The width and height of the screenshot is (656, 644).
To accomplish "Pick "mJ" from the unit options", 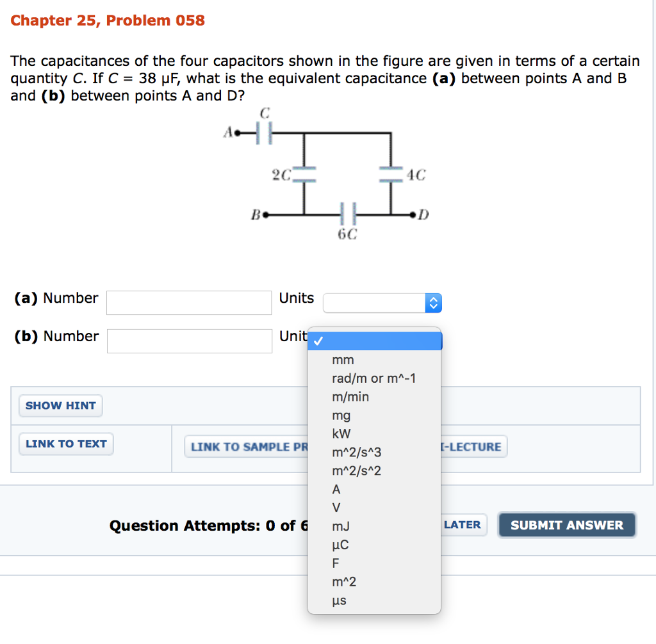I will click(x=340, y=526).
